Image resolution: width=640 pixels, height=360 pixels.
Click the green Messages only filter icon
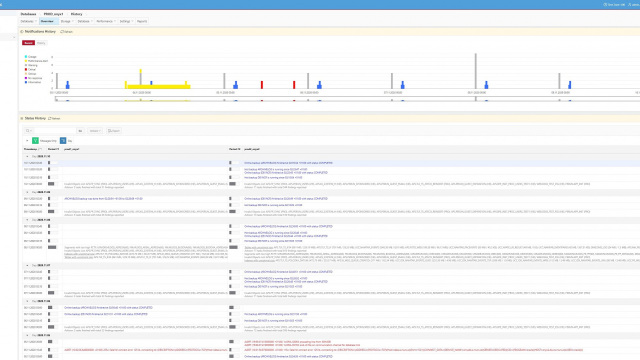(36, 140)
